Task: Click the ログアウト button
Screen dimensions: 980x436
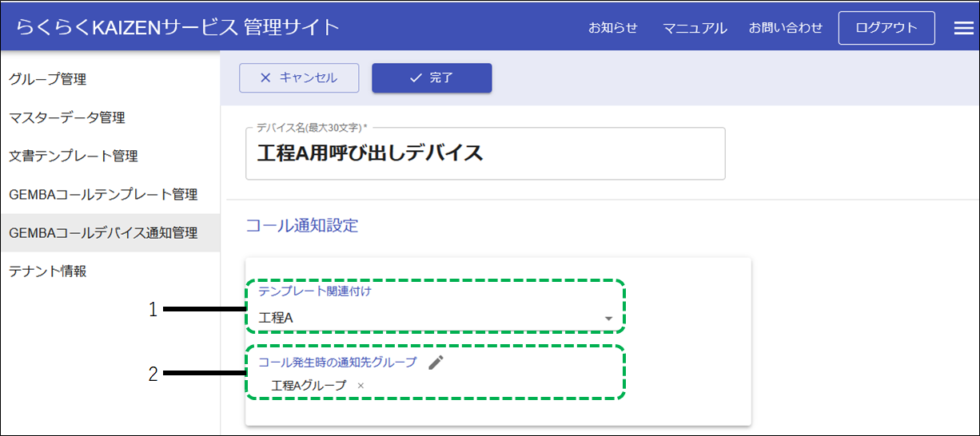Action: pos(886,28)
